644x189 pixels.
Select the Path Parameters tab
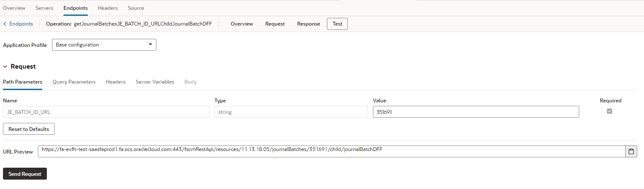point(23,82)
